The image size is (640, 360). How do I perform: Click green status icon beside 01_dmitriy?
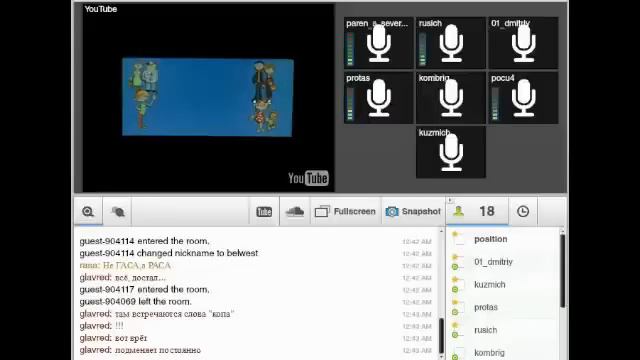pos(455,267)
